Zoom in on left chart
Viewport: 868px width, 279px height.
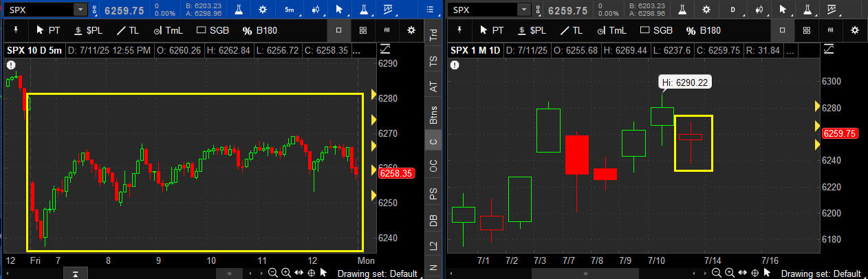[285, 273]
